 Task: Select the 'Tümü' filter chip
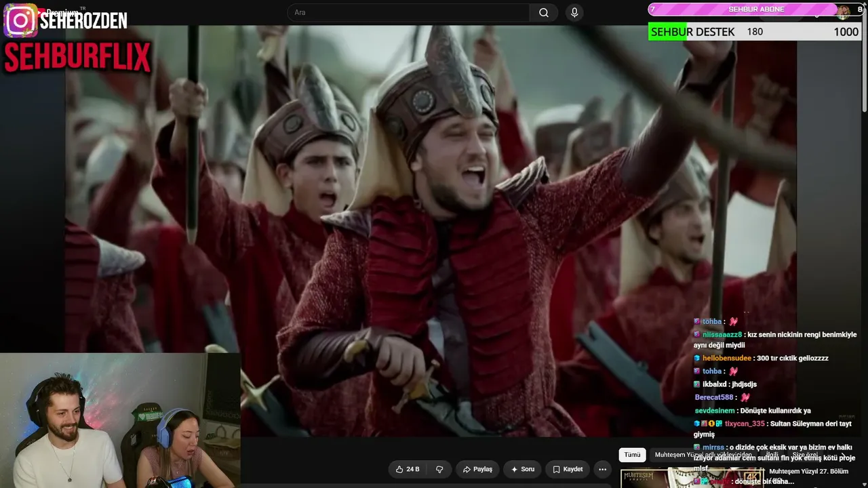click(x=632, y=455)
